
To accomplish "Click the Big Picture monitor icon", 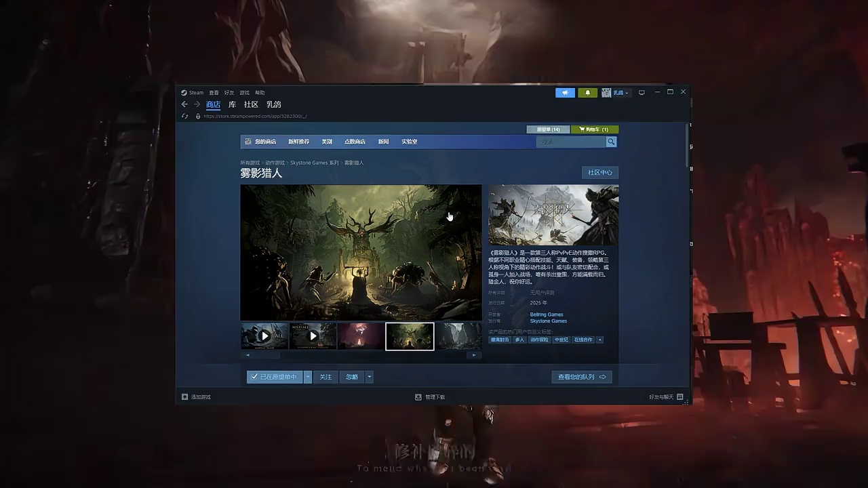I will tap(642, 93).
